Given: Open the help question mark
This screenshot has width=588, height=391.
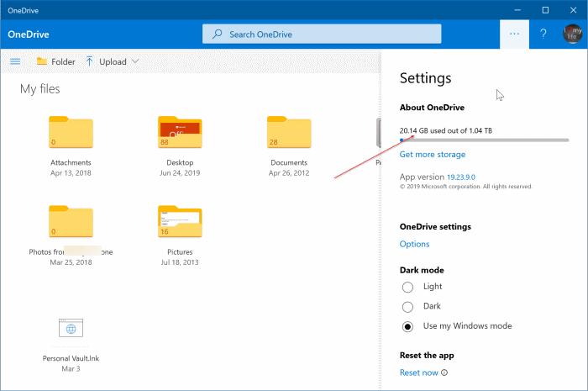Looking at the screenshot, I should [543, 34].
